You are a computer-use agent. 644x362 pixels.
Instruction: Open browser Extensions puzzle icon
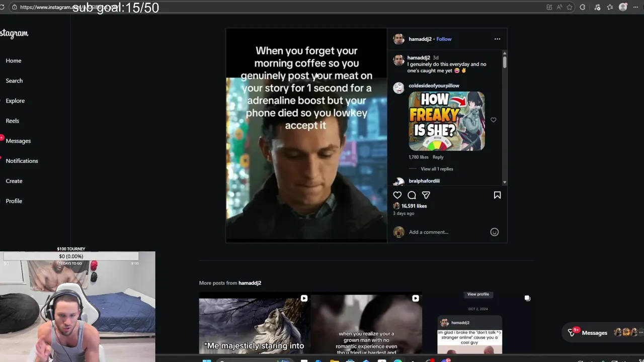coord(583,7)
